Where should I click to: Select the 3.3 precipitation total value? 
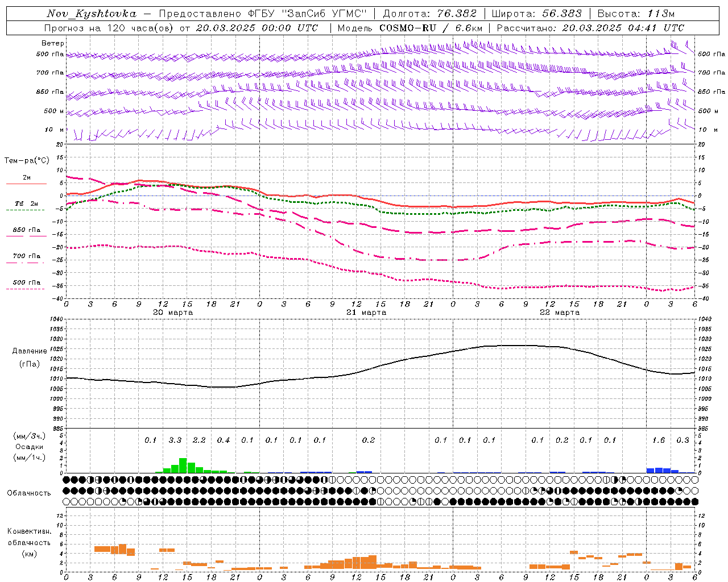[x=175, y=440]
